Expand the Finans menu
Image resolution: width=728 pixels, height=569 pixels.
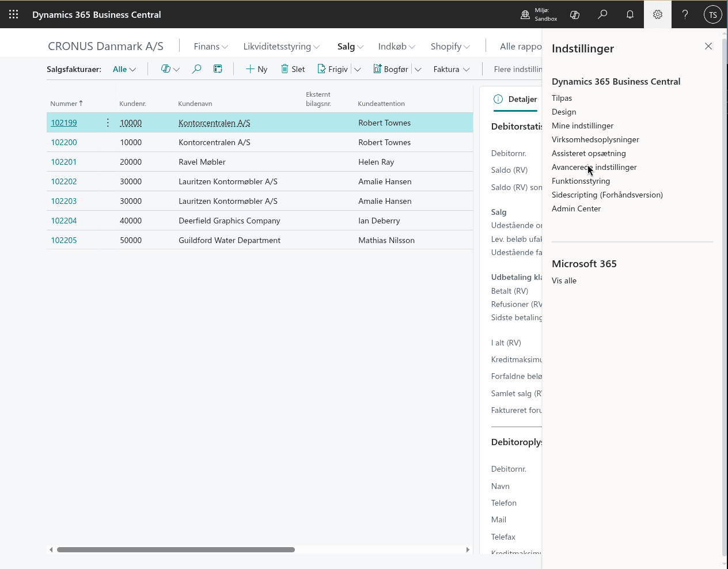[211, 47]
